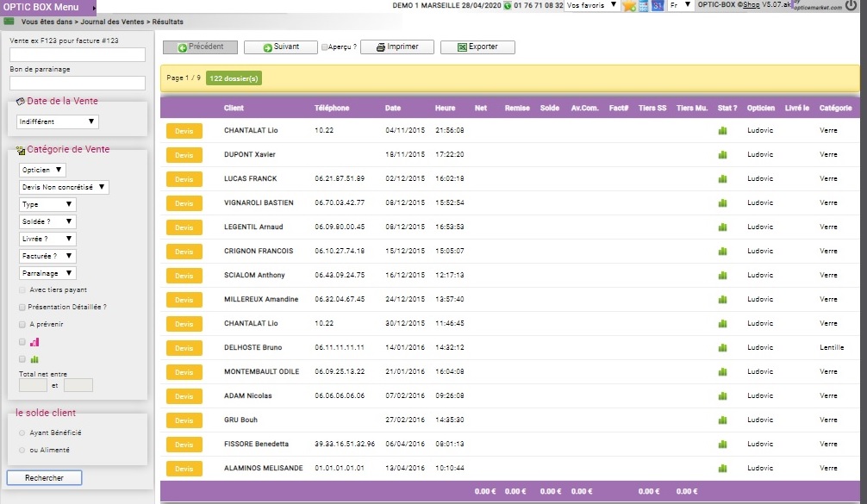Open the Opticien category dropdown

click(42, 171)
